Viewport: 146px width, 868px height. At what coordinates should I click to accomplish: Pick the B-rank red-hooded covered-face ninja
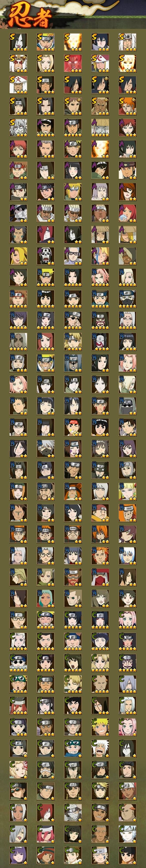tap(100, 577)
